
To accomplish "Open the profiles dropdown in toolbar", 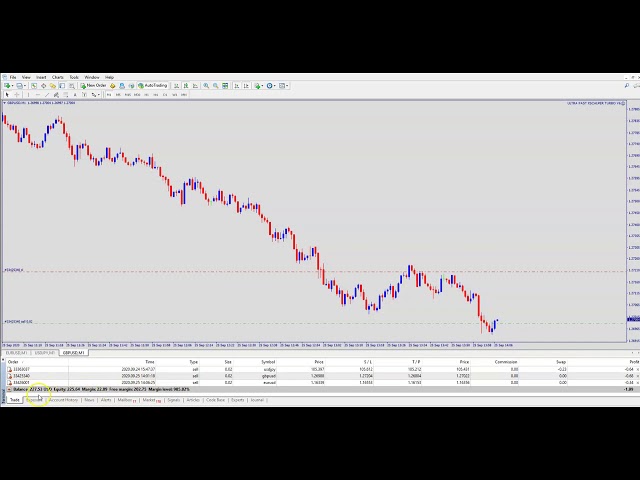I will coord(21,86).
